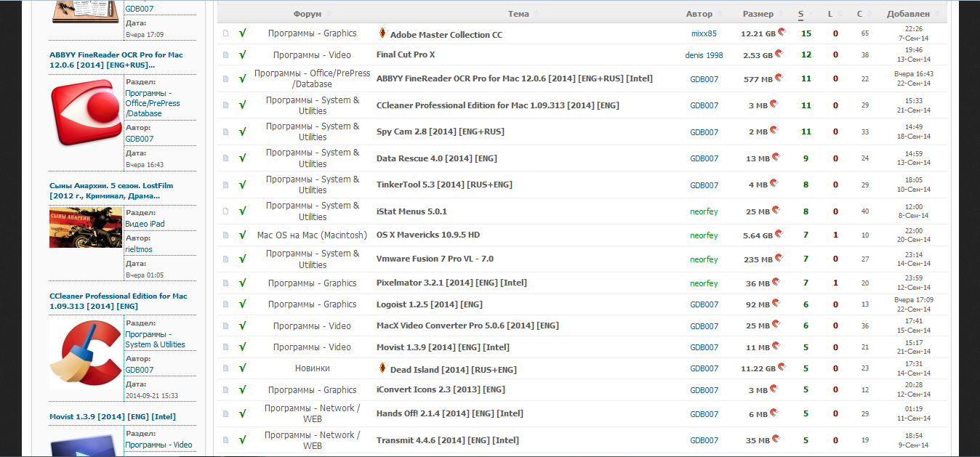980x457 pixels.
Task: Sort by the S seeders column header
Action: [800, 14]
